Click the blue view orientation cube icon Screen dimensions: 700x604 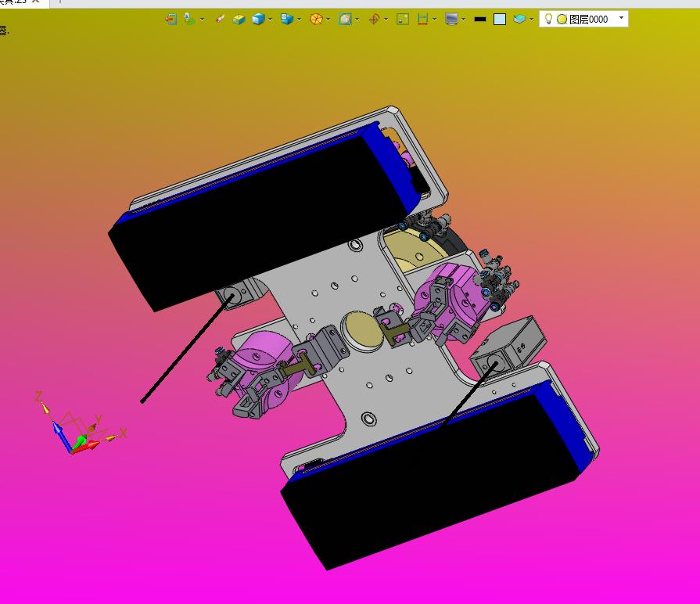click(x=286, y=20)
